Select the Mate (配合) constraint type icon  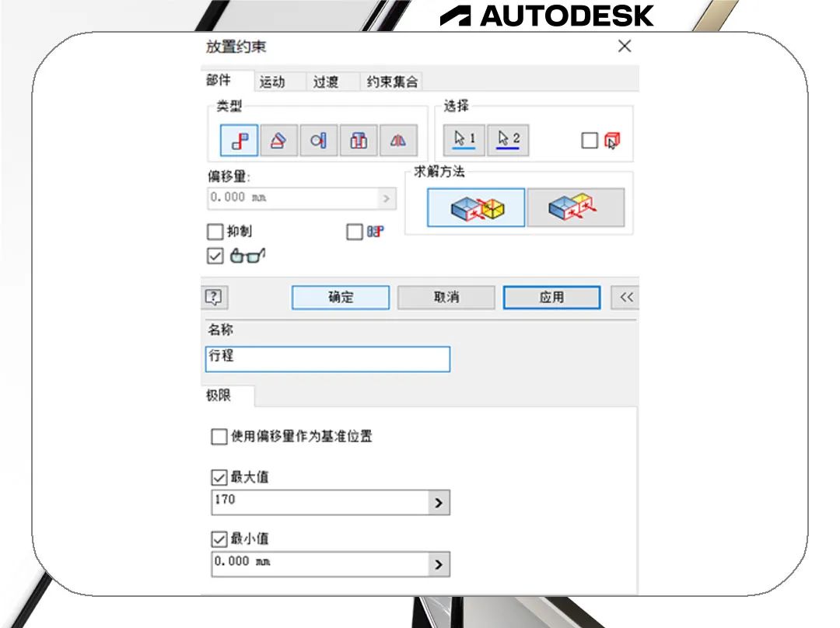click(x=239, y=140)
